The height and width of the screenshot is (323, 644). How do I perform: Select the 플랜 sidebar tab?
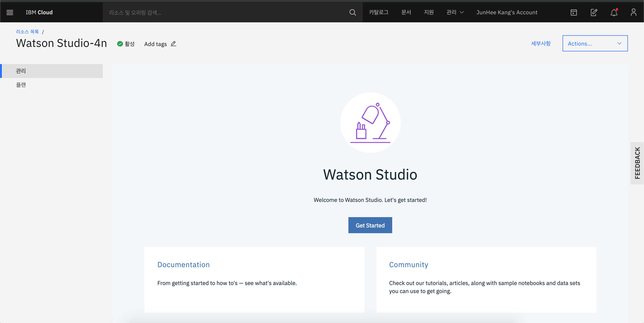tap(21, 85)
